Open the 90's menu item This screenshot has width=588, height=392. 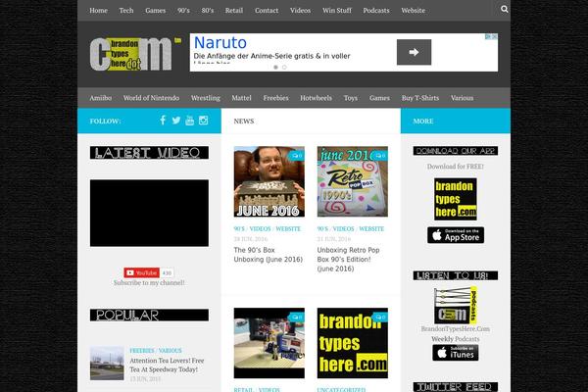point(183,11)
